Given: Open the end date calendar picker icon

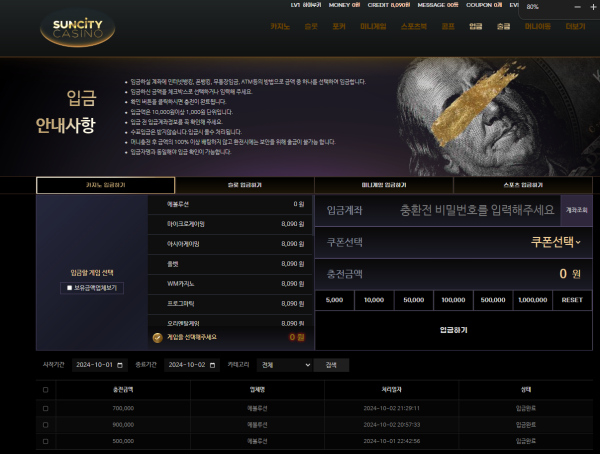Looking at the screenshot, I should 213,365.
